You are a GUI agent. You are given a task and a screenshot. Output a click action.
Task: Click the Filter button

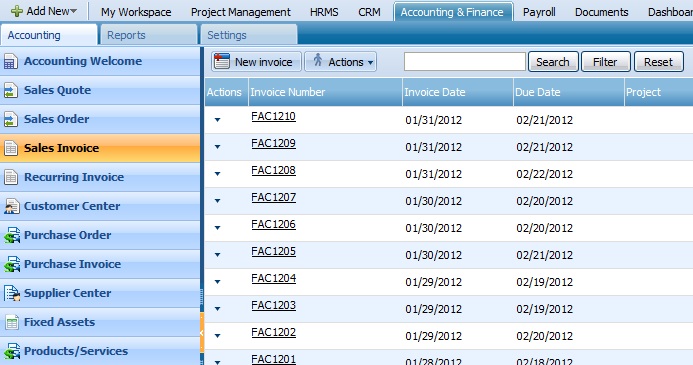(x=605, y=62)
